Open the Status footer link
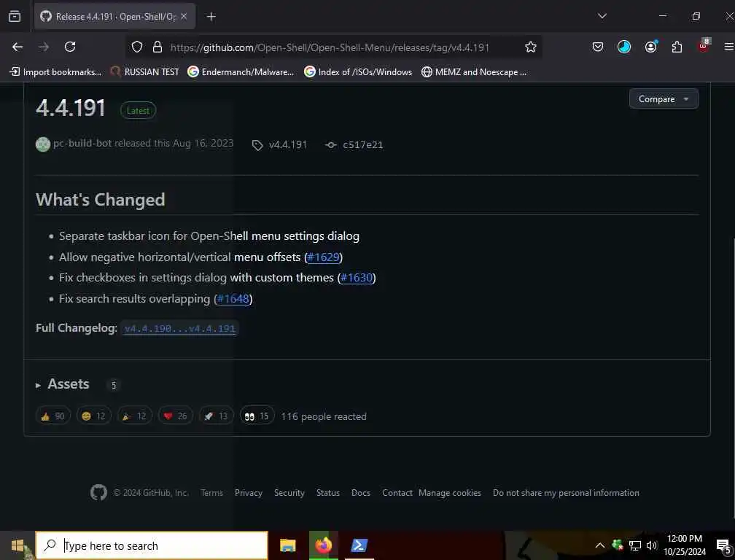This screenshot has height=560, width=735. tap(328, 493)
